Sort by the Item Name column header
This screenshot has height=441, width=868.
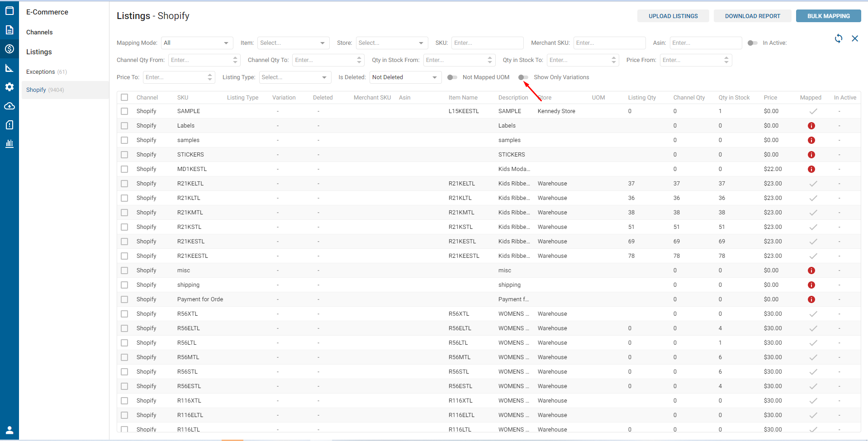[463, 98]
